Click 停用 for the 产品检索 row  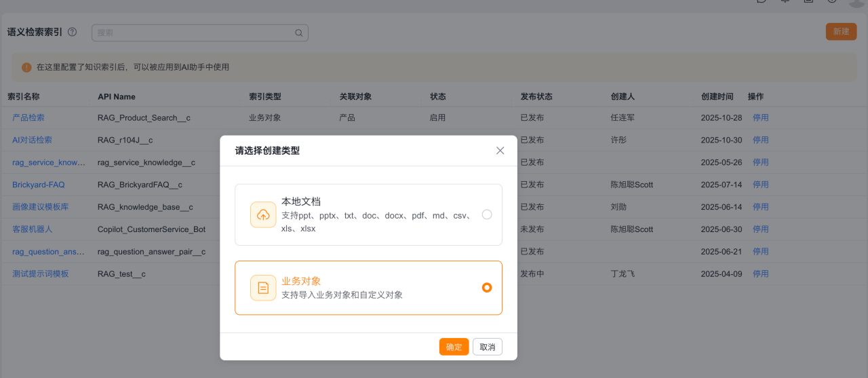point(760,117)
